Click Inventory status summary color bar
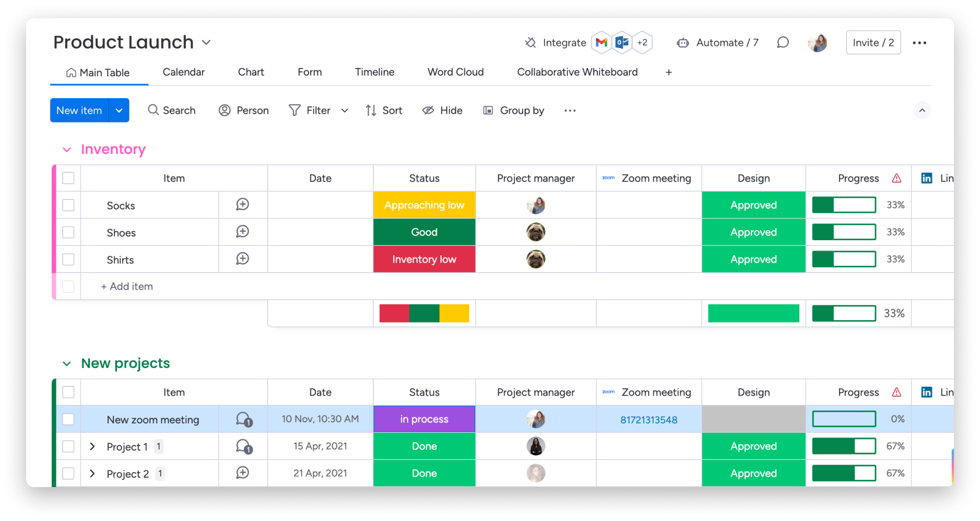This screenshot has width=980, height=521. point(424,313)
